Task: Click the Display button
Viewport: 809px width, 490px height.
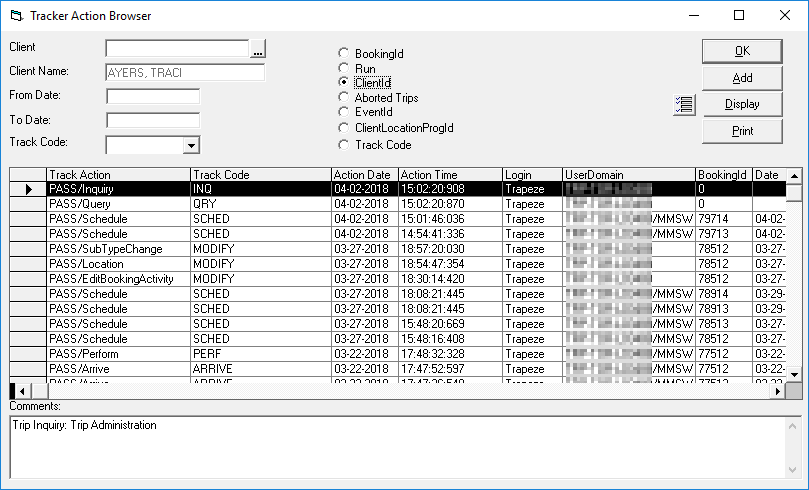Action: pyautogui.click(x=742, y=104)
